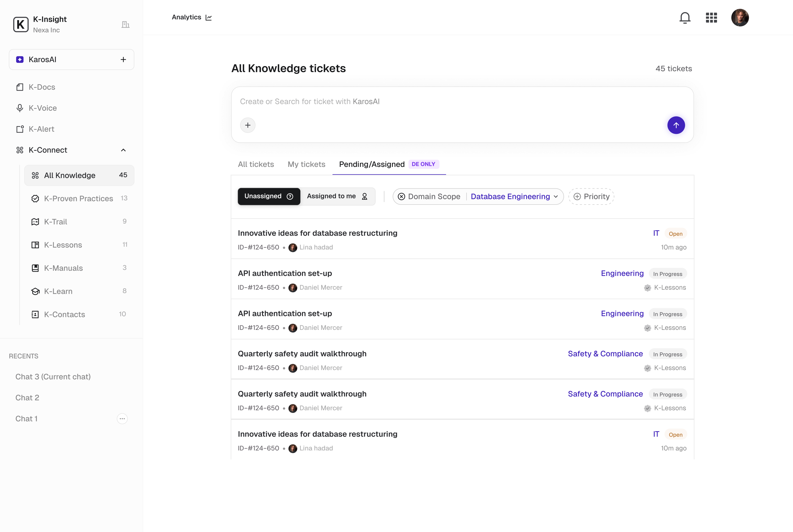Submit the search with the purple arrow button
This screenshot has height=532, width=793.
click(676, 125)
